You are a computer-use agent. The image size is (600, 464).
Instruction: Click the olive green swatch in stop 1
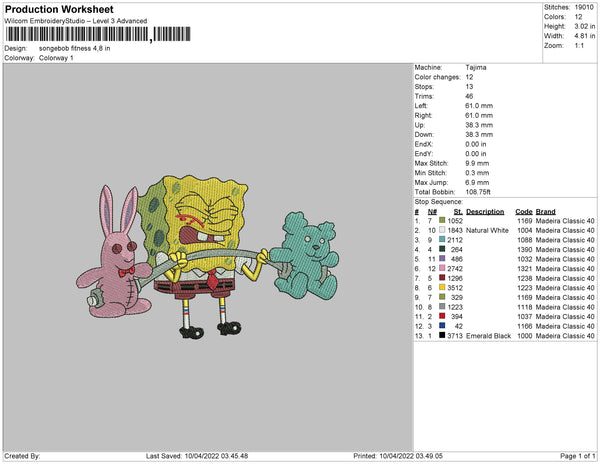(442, 220)
